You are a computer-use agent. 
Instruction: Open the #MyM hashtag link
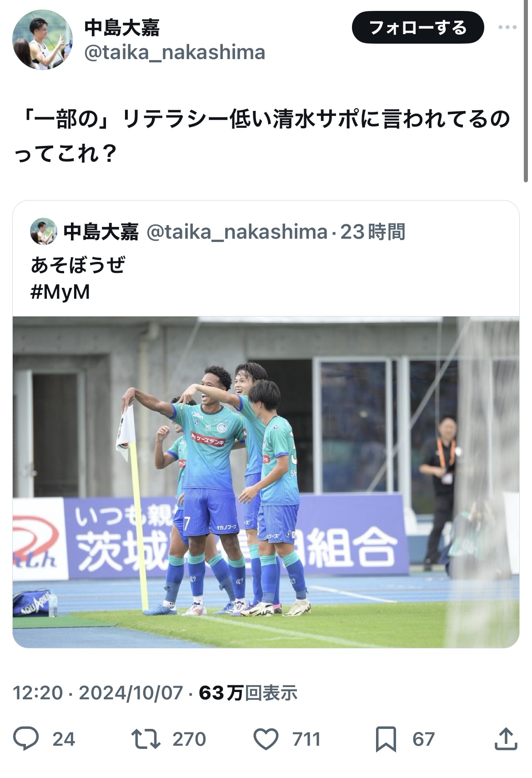60,292
